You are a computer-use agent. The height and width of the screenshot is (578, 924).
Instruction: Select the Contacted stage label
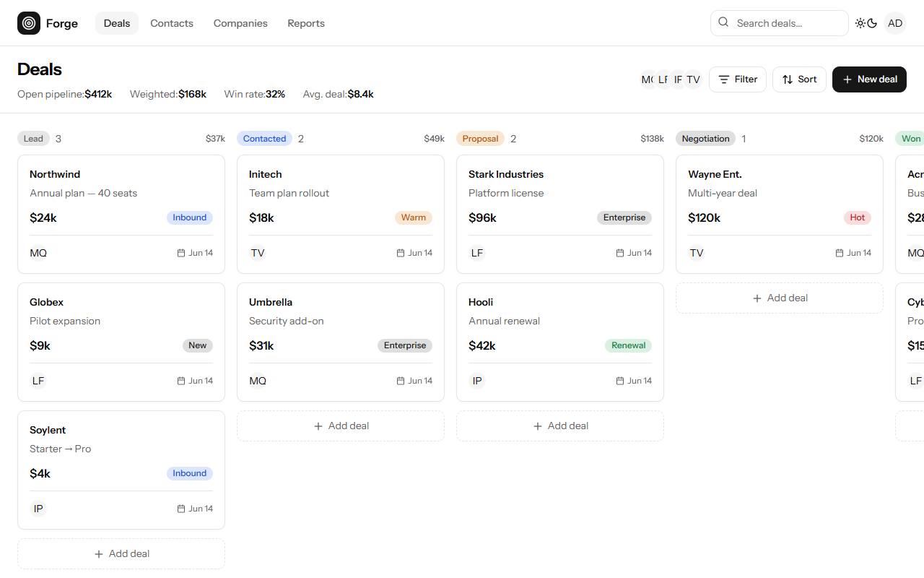click(264, 139)
